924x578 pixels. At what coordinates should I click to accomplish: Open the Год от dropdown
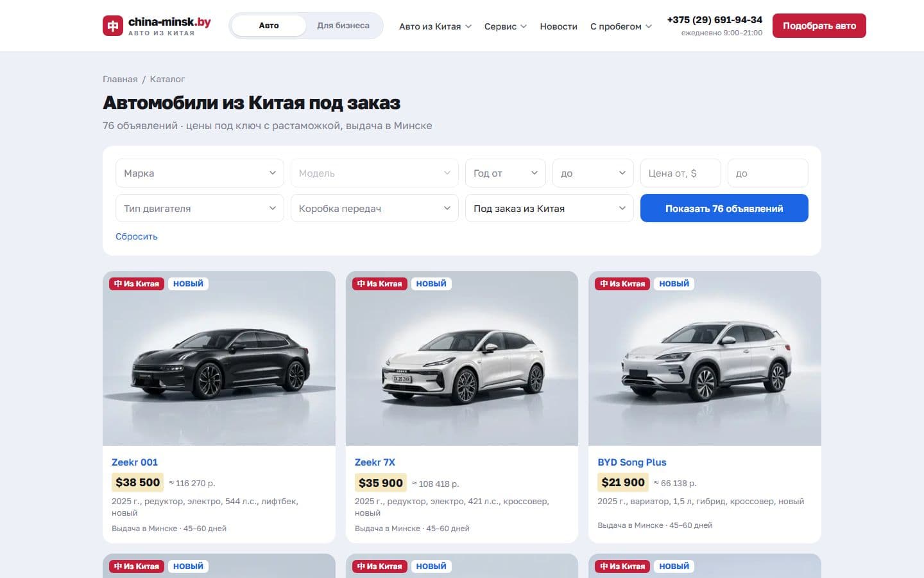click(506, 173)
